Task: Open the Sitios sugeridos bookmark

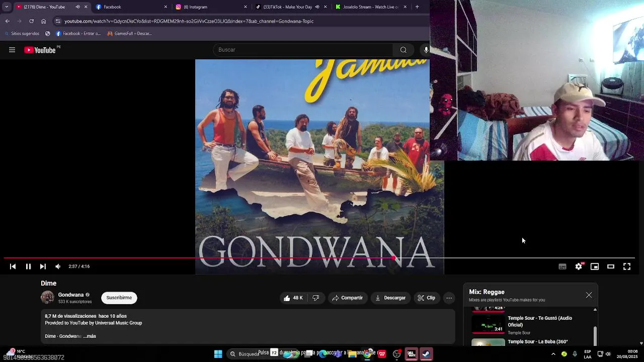Action: point(21,34)
